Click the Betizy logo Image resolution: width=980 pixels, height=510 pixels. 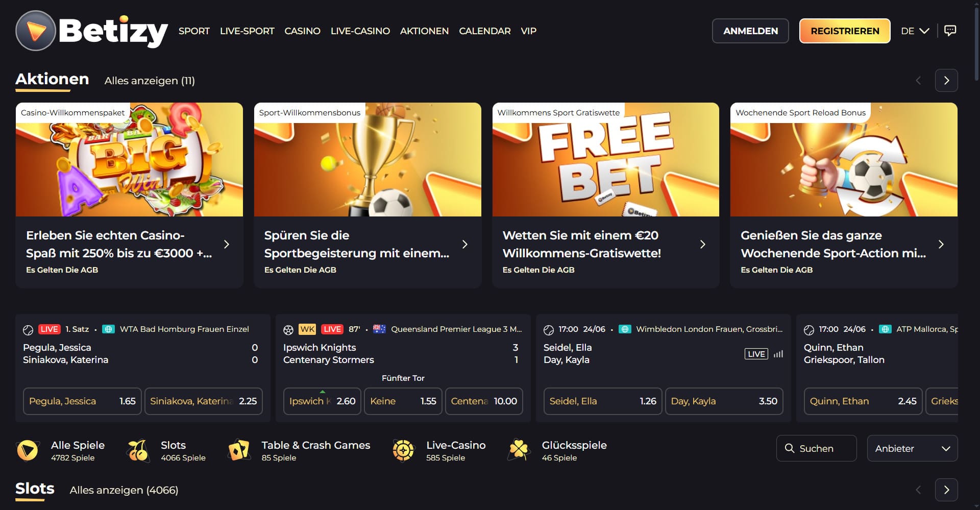[92, 31]
